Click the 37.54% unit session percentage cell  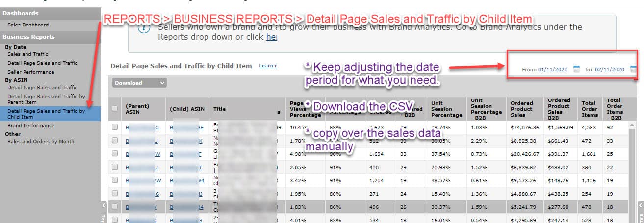(440, 154)
